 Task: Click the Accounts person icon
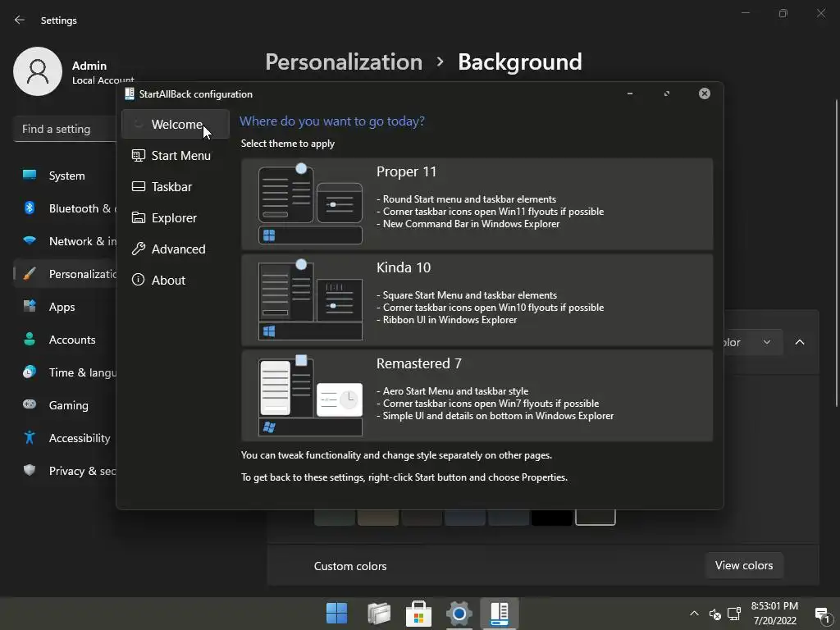click(x=30, y=339)
